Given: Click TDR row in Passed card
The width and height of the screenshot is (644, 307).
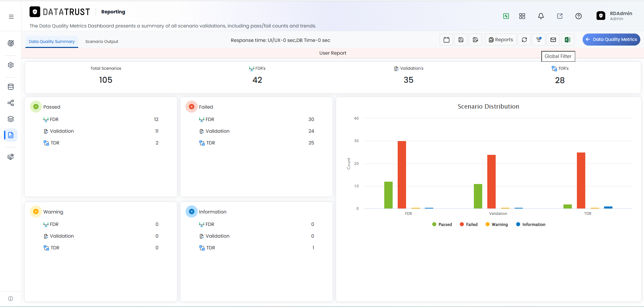Looking at the screenshot, I should (x=101, y=143).
